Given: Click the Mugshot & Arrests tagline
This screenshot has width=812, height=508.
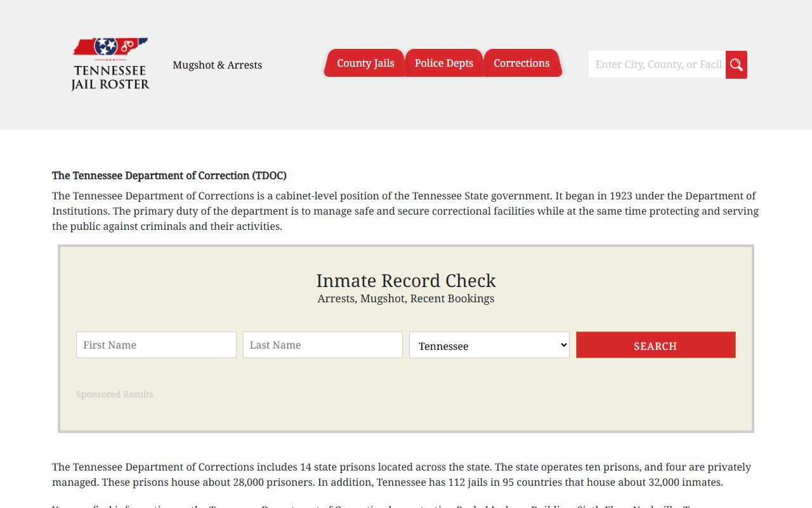Looking at the screenshot, I should point(217,65).
